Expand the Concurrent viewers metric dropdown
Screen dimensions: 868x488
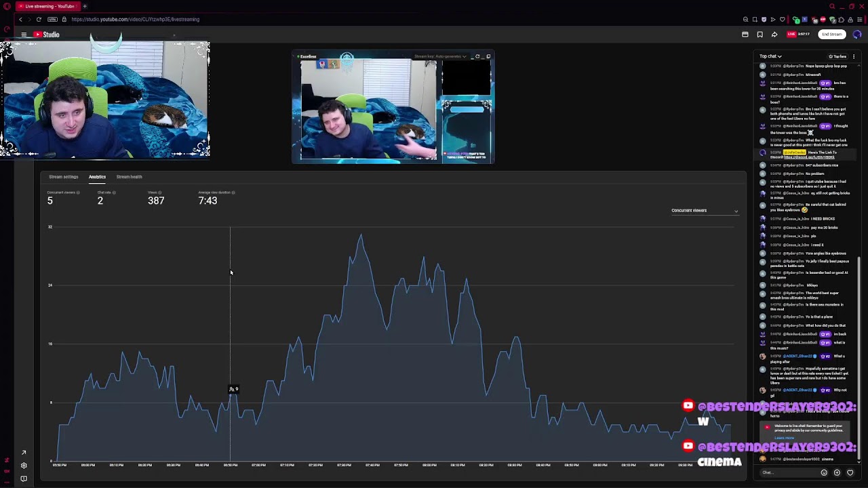pos(705,211)
